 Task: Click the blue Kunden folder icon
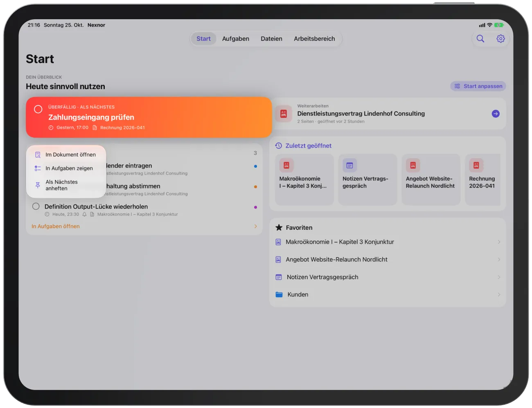(x=279, y=294)
